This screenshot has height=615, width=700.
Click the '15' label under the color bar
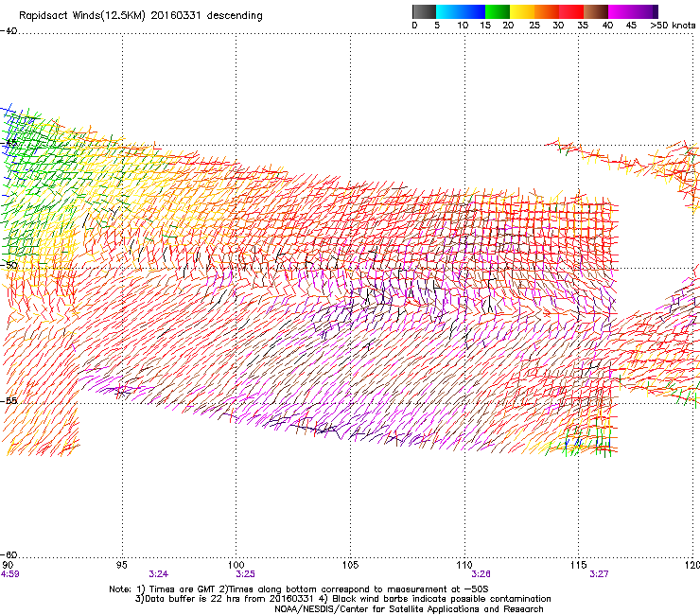pos(485,26)
